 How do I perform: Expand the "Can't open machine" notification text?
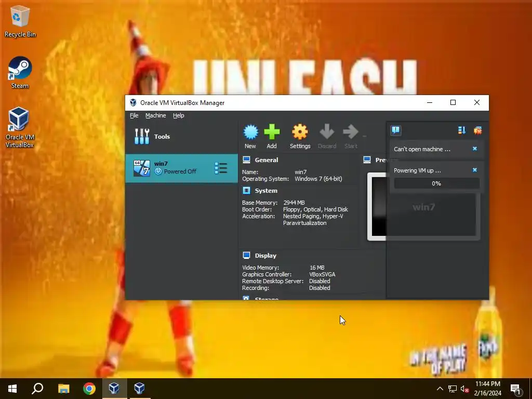point(422,149)
